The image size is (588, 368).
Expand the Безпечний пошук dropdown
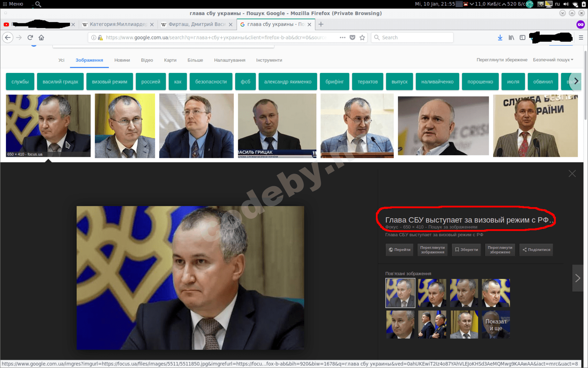[553, 60]
